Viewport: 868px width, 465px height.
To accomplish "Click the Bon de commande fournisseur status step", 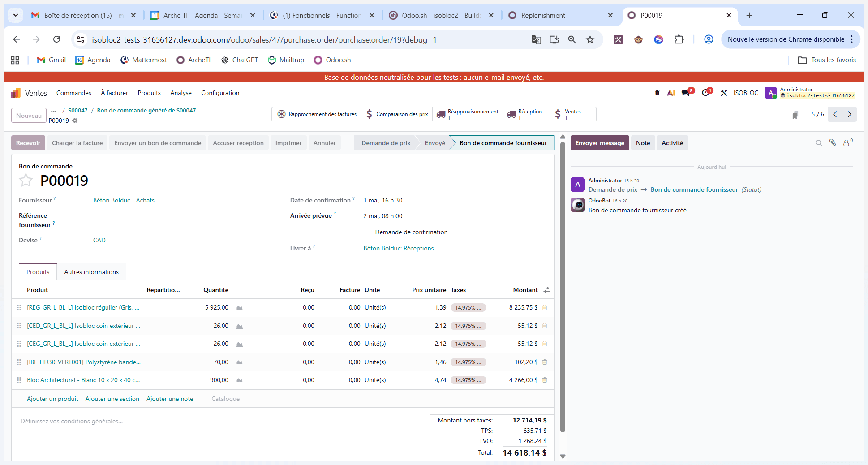I will [503, 143].
